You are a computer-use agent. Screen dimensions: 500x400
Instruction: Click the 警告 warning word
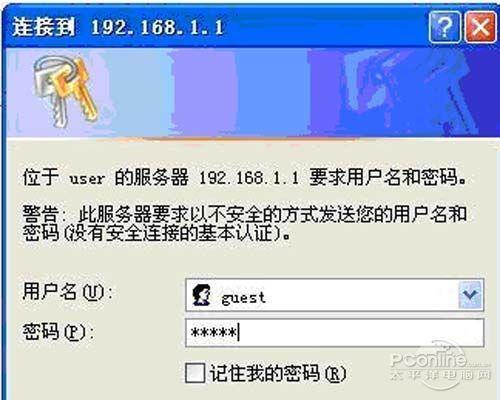41,214
